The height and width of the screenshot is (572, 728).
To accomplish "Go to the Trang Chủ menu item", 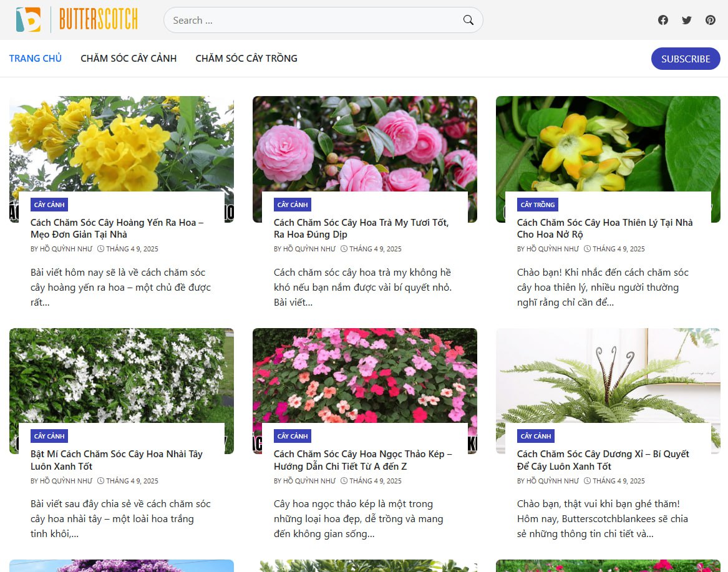I will pos(36,59).
